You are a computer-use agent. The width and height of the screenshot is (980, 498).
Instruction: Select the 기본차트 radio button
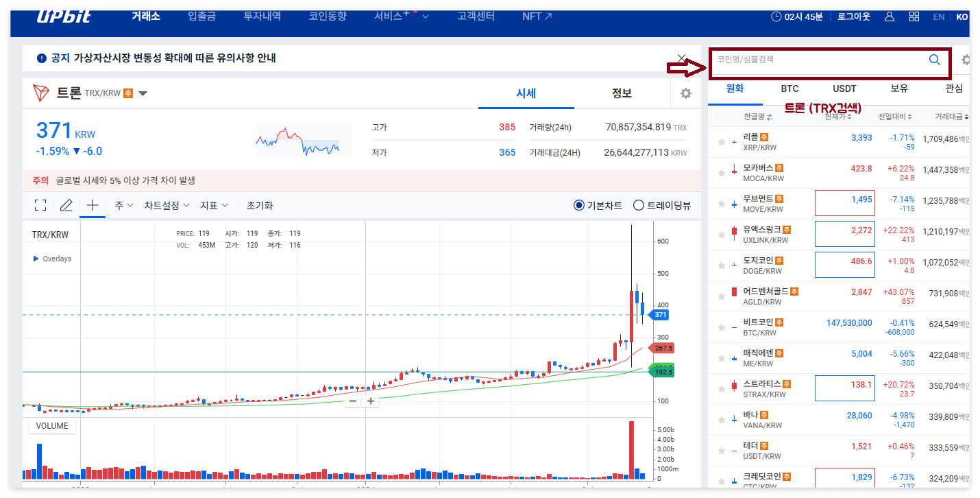click(580, 205)
